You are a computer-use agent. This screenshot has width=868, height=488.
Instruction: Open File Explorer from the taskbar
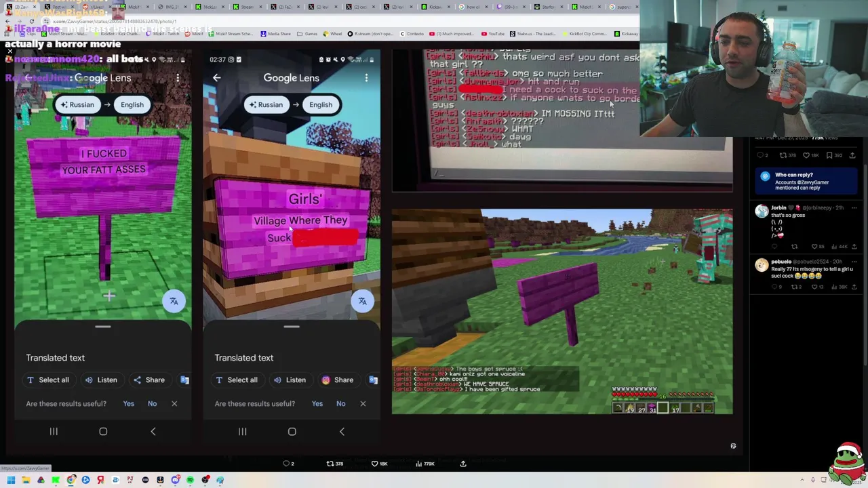pos(26,480)
